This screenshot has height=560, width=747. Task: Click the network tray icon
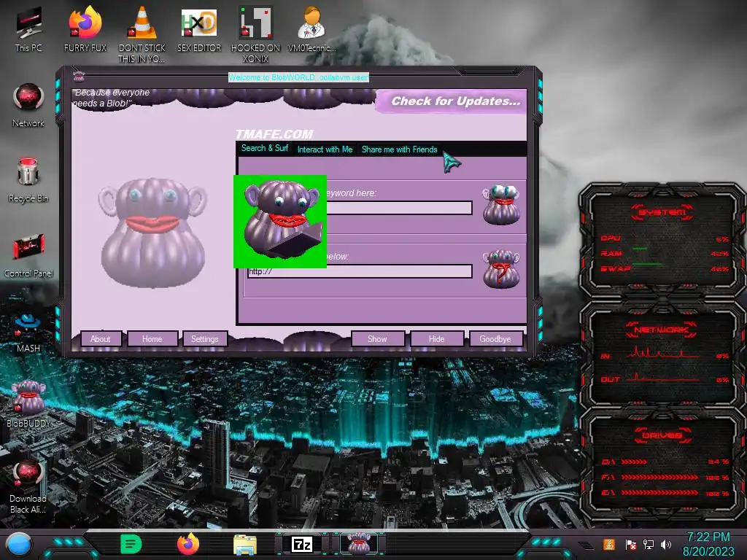click(x=649, y=544)
